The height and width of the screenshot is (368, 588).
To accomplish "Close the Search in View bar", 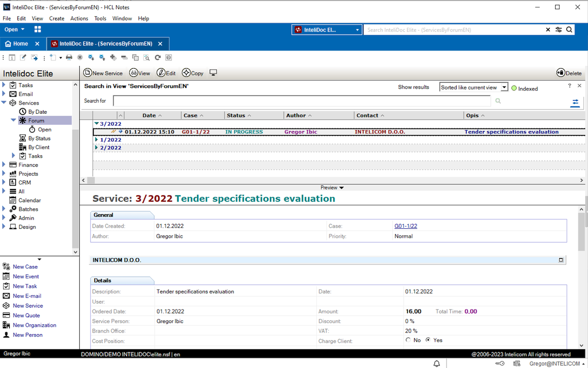I will click(x=579, y=86).
